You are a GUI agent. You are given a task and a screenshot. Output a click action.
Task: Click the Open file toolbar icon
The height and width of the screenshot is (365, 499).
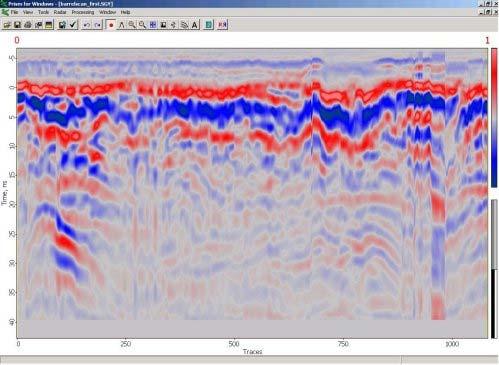pyautogui.click(x=7, y=25)
